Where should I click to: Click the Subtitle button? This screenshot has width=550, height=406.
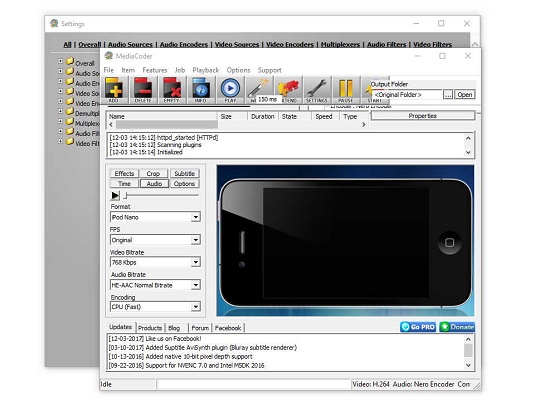[x=185, y=173]
